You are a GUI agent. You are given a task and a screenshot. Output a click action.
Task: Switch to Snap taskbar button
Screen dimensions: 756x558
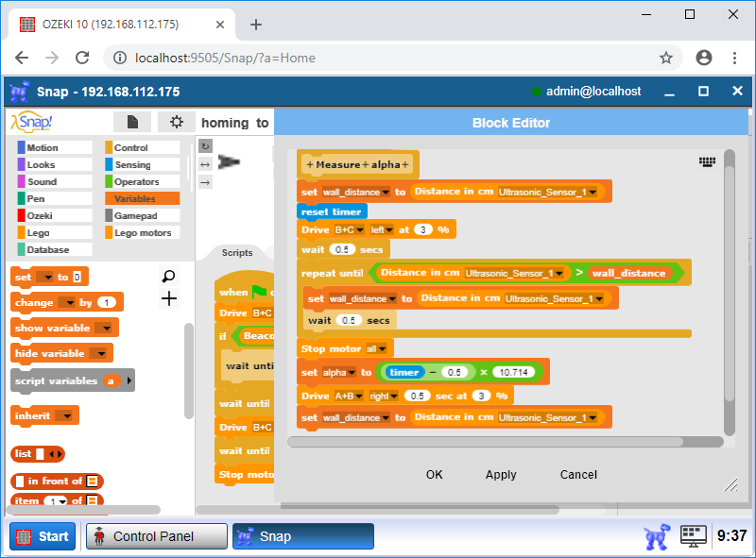tap(303, 536)
